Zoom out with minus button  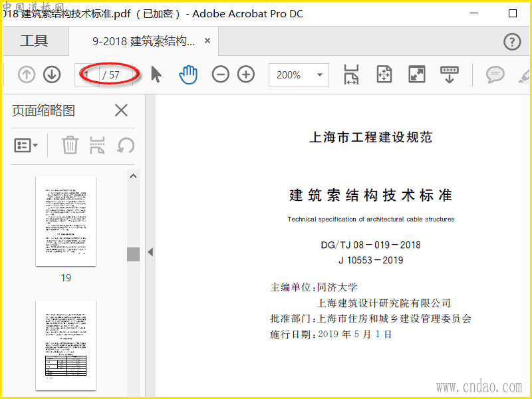click(x=221, y=74)
